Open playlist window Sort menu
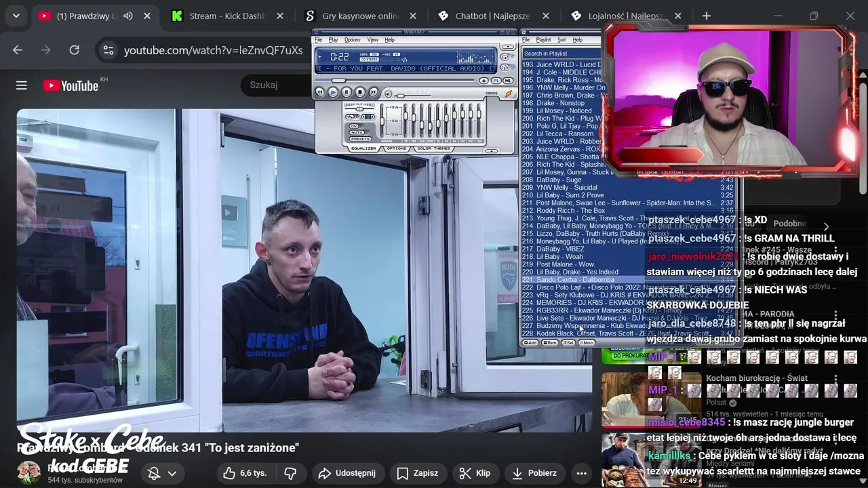This screenshot has width=868, height=488. click(x=561, y=40)
